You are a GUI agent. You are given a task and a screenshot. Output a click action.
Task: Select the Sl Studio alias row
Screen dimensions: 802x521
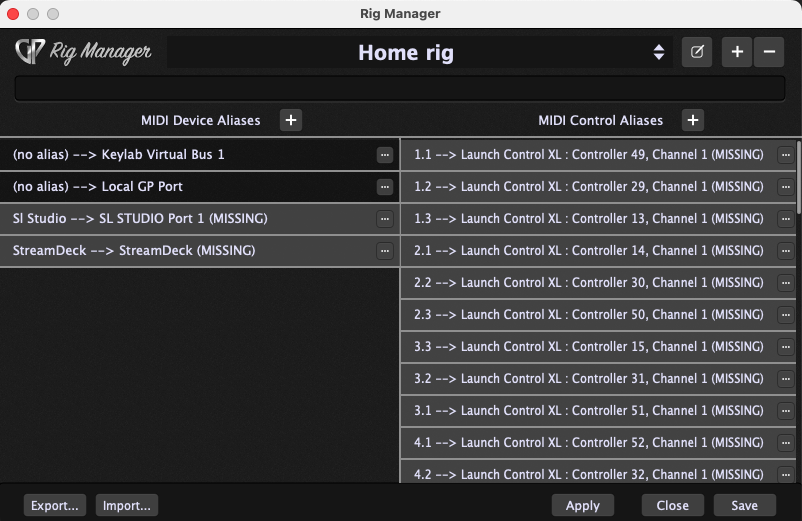199,219
